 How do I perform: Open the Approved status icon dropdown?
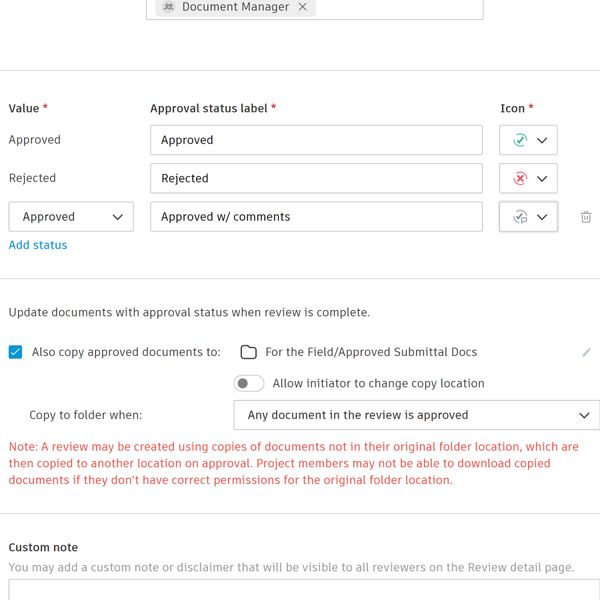pyautogui.click(x=541, y=141)
